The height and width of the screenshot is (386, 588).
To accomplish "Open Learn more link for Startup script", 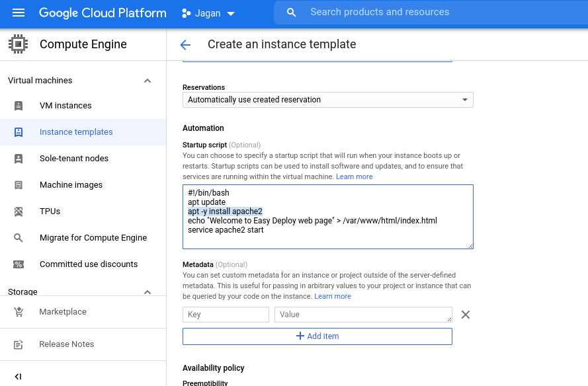I will tap(354, 176).
